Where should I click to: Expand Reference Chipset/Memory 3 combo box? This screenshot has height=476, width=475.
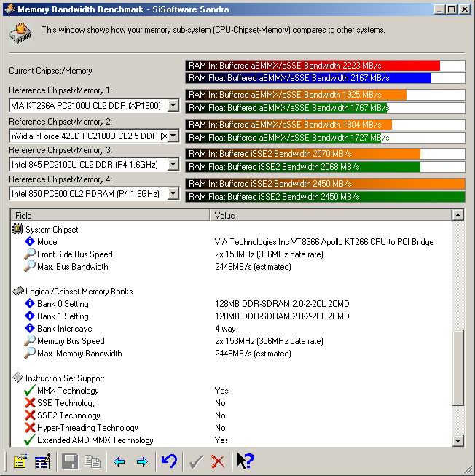coord(173,165)
